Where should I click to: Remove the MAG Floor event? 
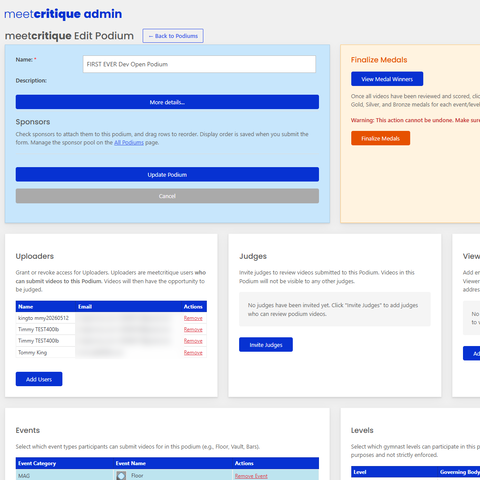click(x=251, y=476)
